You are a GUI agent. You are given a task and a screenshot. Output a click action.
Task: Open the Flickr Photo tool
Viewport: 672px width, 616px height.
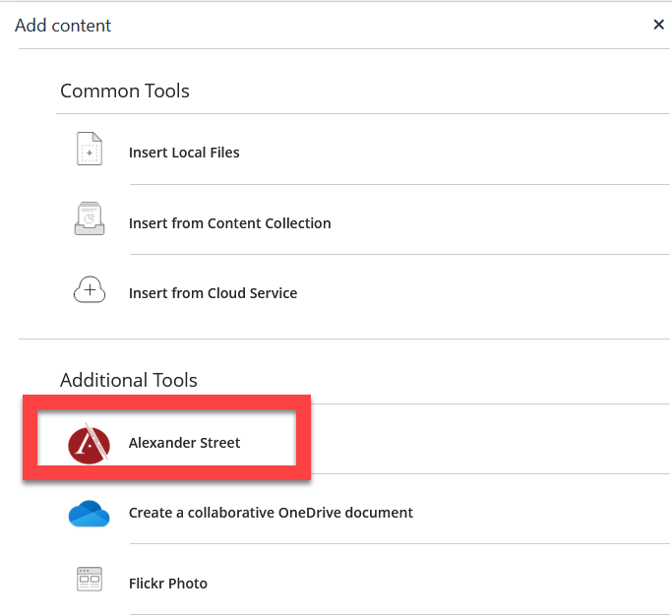click(168, 584)
